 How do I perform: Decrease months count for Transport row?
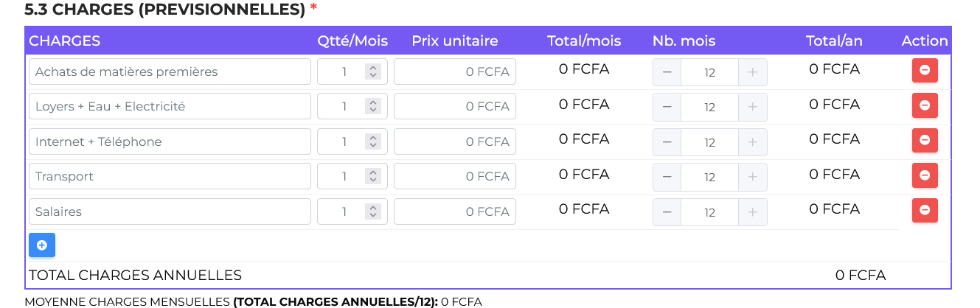667,177
